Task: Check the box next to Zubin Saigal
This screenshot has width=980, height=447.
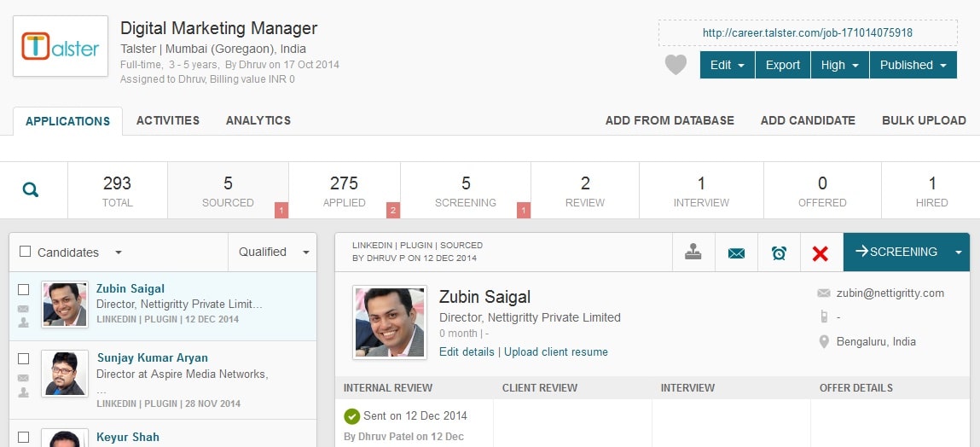Action: (x=24, y=289)
